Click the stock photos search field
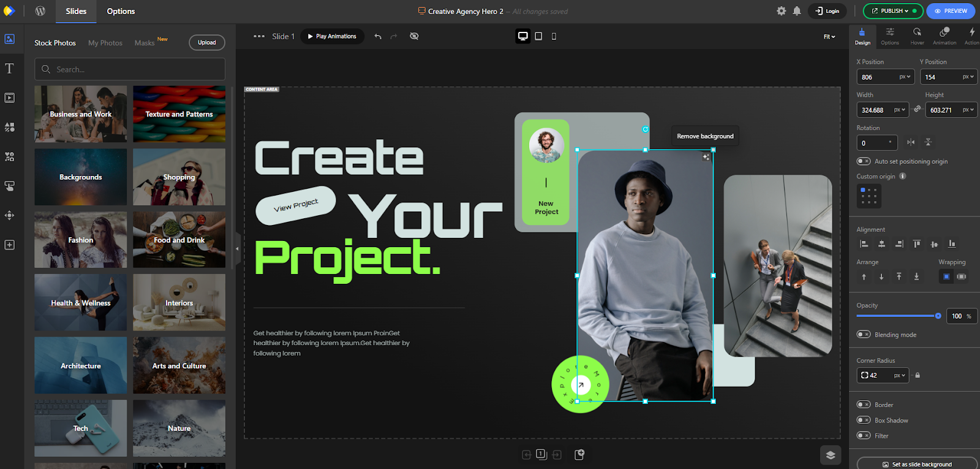 (x=130, y=69)
